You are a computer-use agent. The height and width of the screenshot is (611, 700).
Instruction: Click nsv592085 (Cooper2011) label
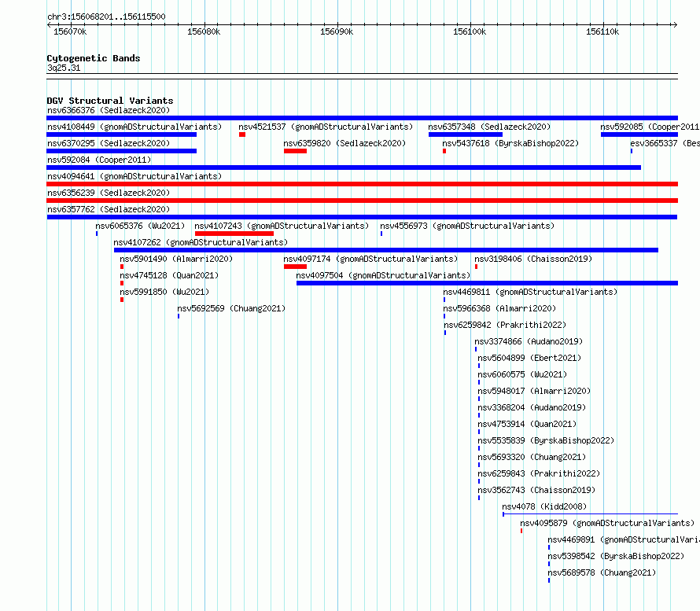pyautogui.click(x=650, y=127)
